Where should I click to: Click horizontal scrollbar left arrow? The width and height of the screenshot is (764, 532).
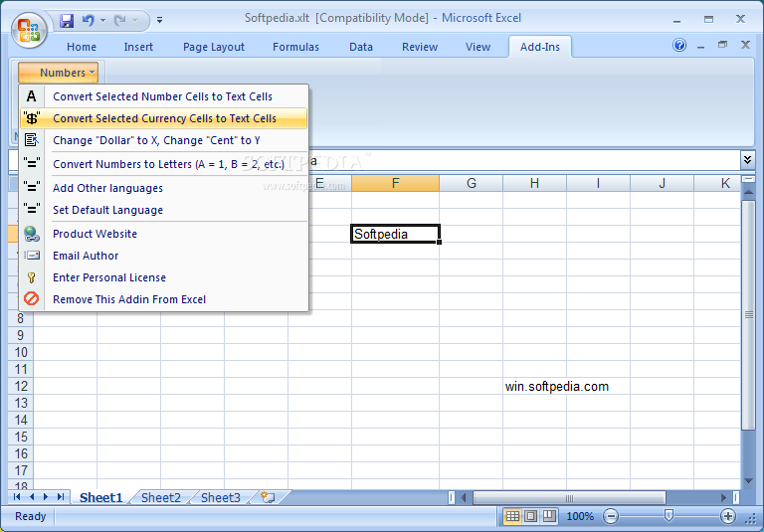coord(464,497)
